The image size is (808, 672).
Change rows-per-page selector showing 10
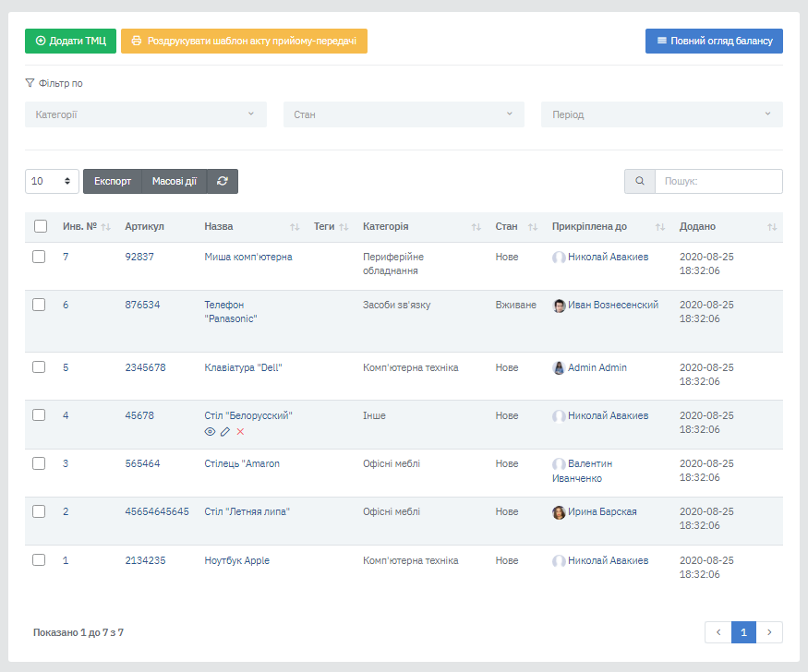tap(52, 182)
